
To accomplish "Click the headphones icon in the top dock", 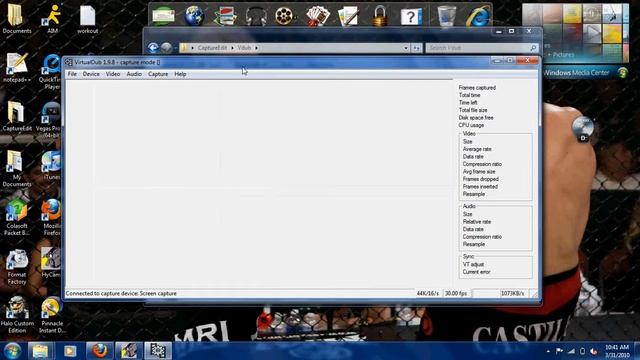I will coord(256,16).
